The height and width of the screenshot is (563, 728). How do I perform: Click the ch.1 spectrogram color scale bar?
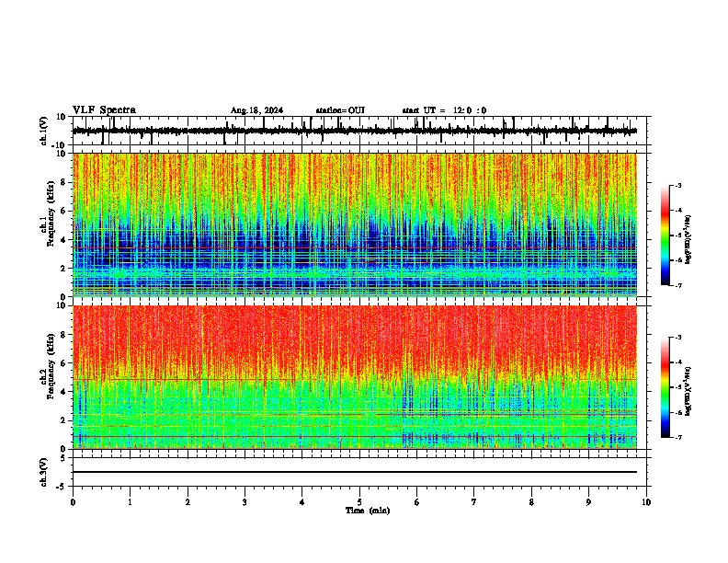point(665,236)
